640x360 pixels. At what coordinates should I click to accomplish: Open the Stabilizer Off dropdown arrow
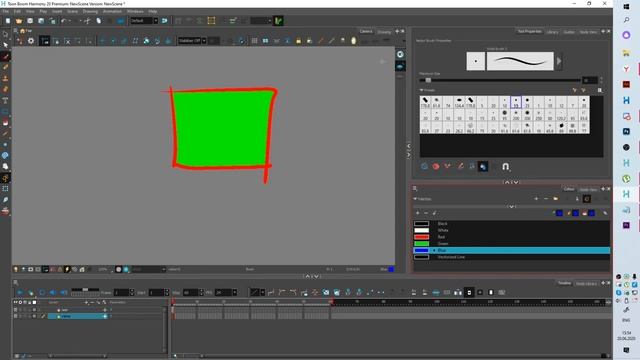coord(204,41)
